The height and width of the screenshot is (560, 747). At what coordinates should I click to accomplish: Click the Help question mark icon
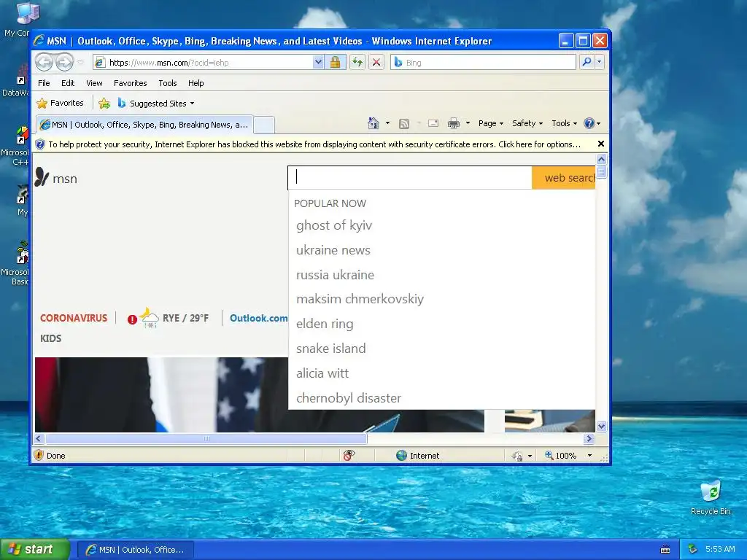point(589,123)
